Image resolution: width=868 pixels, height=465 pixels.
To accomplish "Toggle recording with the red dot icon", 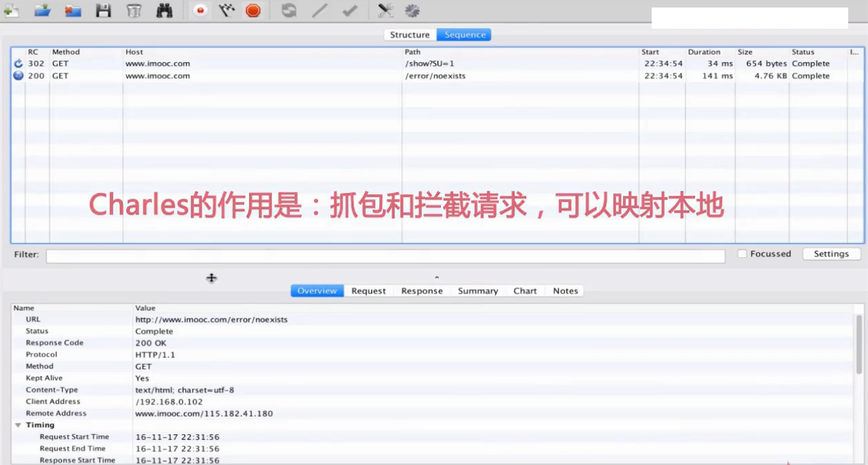I will point(200,10).
